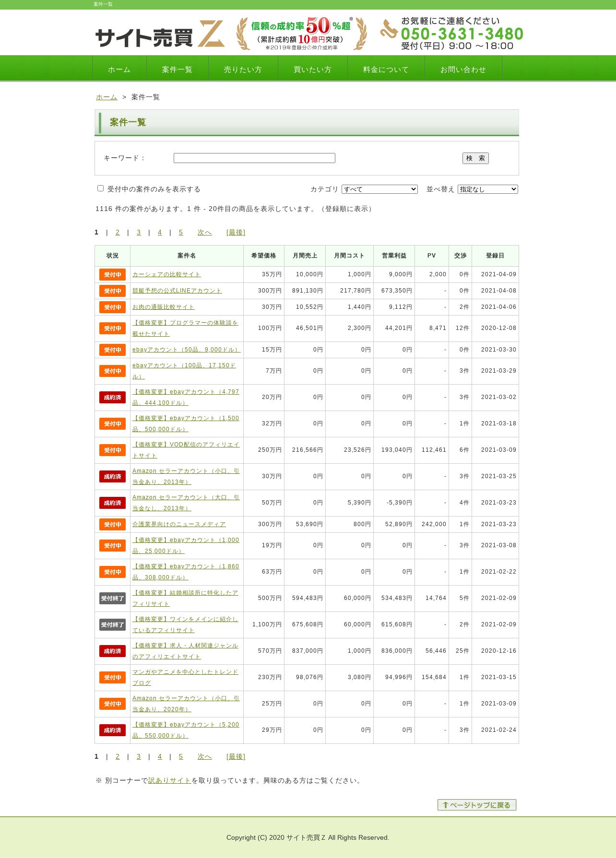This screenshot has width=616, height=858.
Task: Click 成約済 badge for 求人・人材関連 row
Action: (112, 651)
